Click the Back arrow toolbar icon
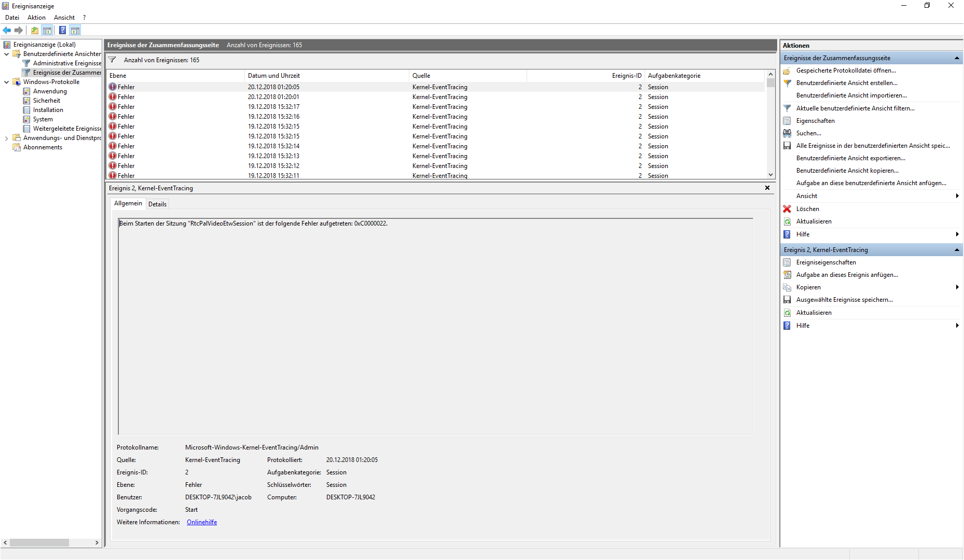964x560 pixels. point(7,31)
